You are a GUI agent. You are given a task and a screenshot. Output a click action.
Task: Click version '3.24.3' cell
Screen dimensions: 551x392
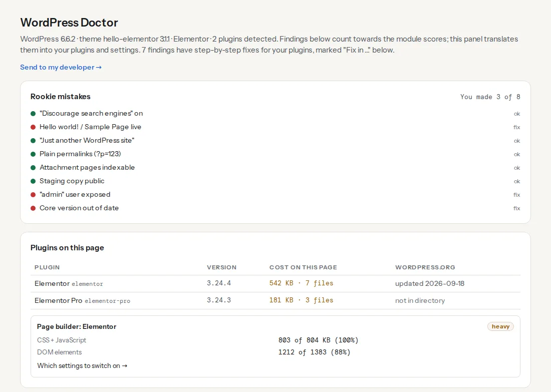pos(218,300)
